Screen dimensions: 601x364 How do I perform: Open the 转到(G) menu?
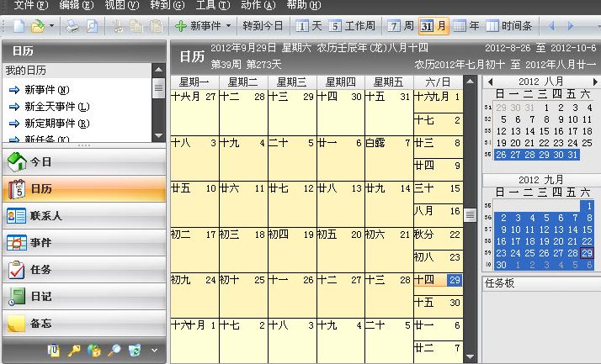(168, 5)
